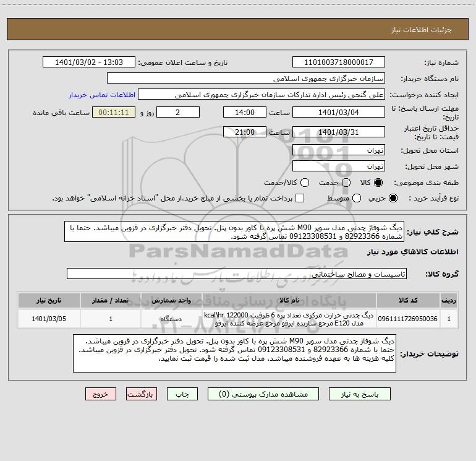Screen dimensions: 476x461
Task: Click the row number cell 1 under ردیف
Action: (x=449, y=319)
